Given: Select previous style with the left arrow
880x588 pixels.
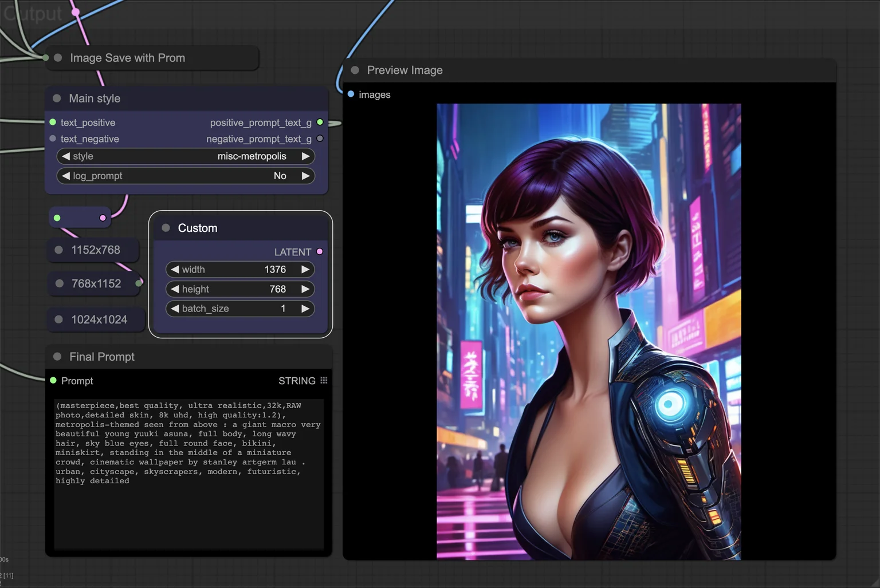Looking at the screenshot, I should (x=65, y=156).
